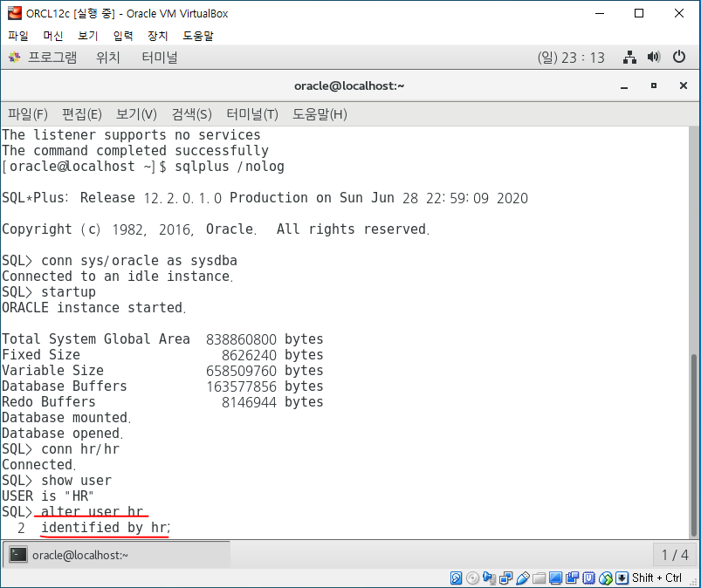Open VirtualBox hard disk activity indicator
Image resolution: width=701 pixels, height=588 pixels.
(x=456, y=578)
